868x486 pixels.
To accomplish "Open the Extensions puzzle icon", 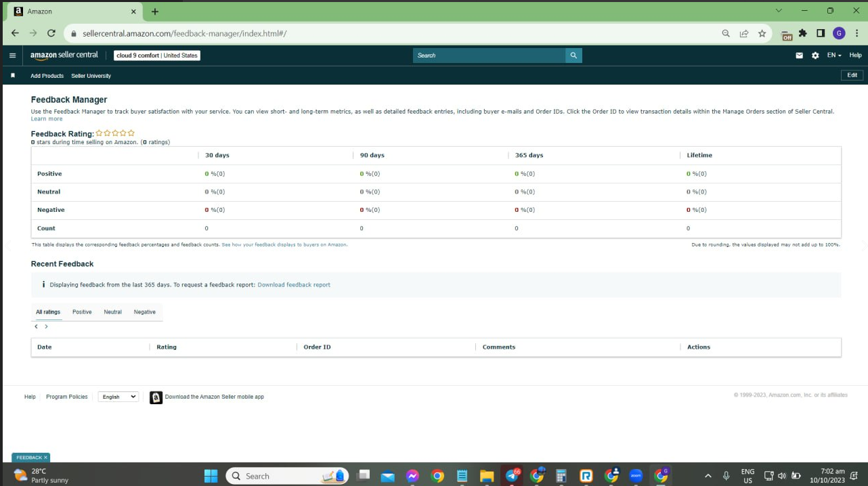I will (803, 33).
